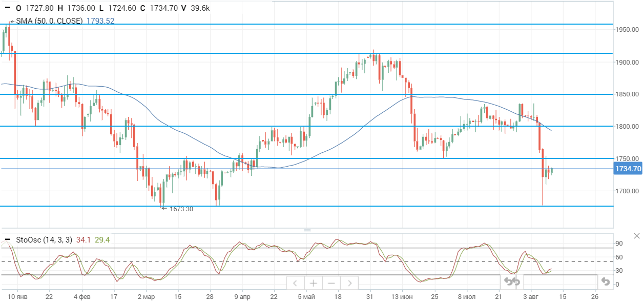
Task: Click the 1850.00 price axis label
Action: point(628,94)
